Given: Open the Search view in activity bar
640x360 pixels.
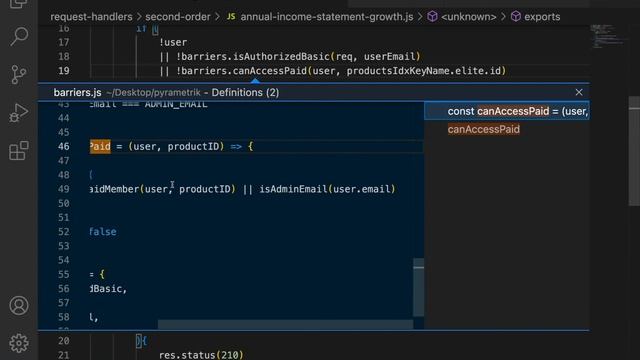Looking at the screenshot, I should coord(19,37).
